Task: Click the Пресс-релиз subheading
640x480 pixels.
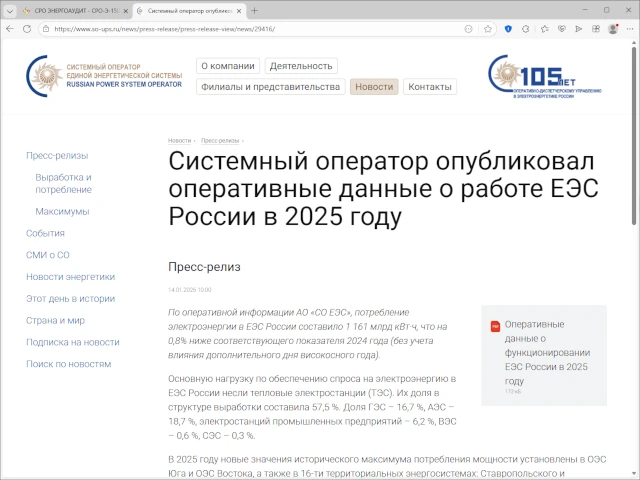Action: point(204,267)
